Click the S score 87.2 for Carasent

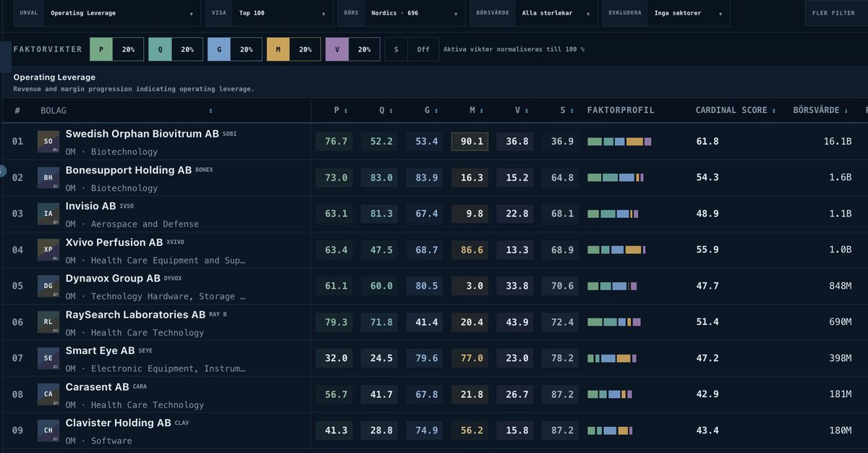point(561,394)
